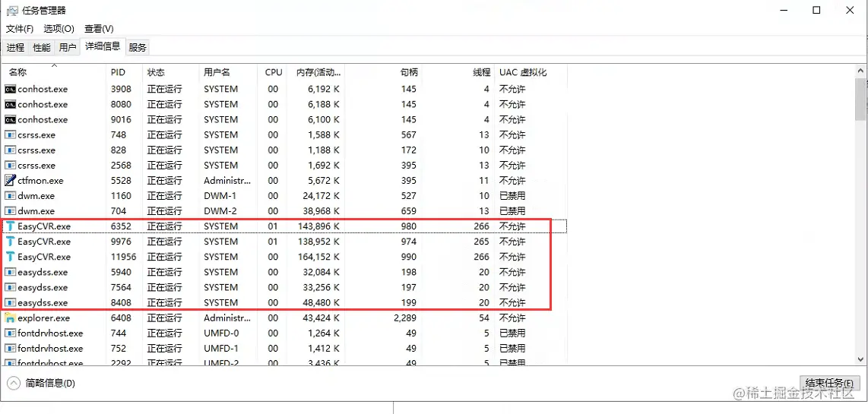This screenshot has height=414, width=868.
Task: Click memory value 48,480 K
Action: (x=320, y=303)
